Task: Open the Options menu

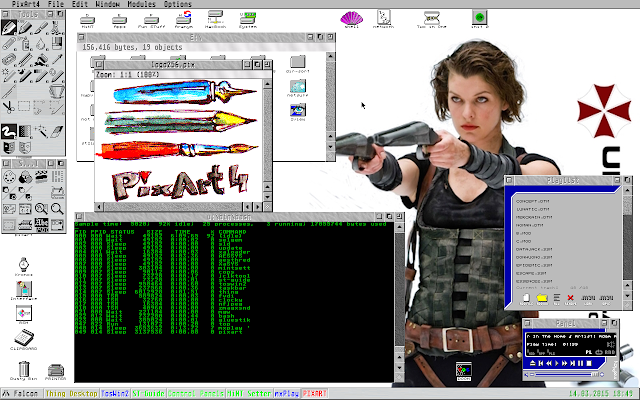Action: click(178, 4)
